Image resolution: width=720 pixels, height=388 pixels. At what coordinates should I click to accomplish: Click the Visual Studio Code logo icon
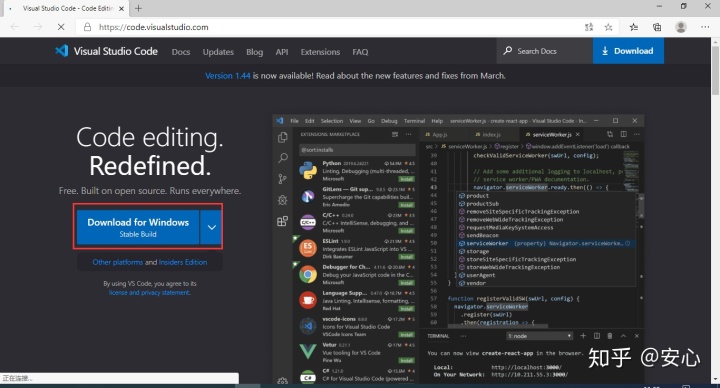[x=62, y=51]
